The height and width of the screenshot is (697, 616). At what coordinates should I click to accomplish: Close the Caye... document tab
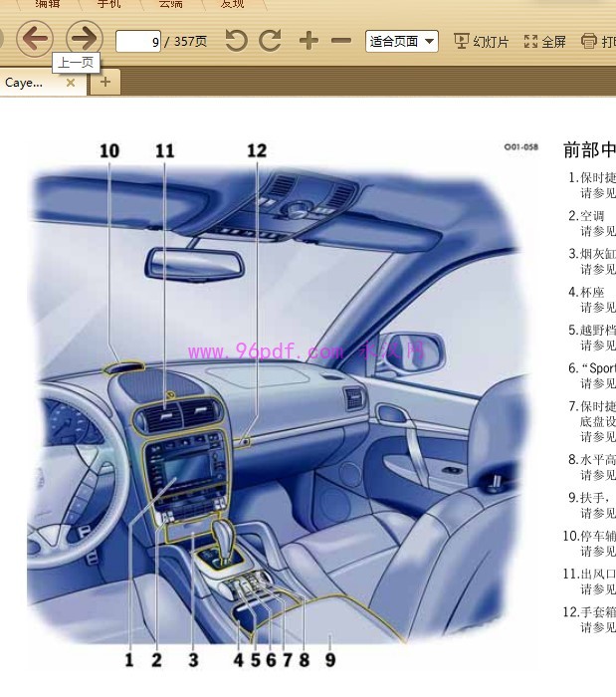(71, 83)
